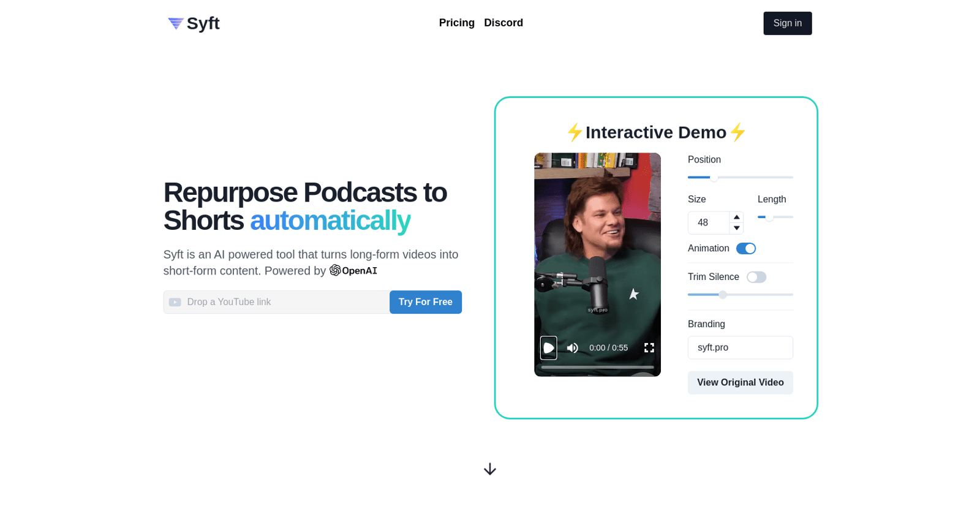Disable the Animation toggle
Viewport: 980px width, 511px height.
point(745,249)
